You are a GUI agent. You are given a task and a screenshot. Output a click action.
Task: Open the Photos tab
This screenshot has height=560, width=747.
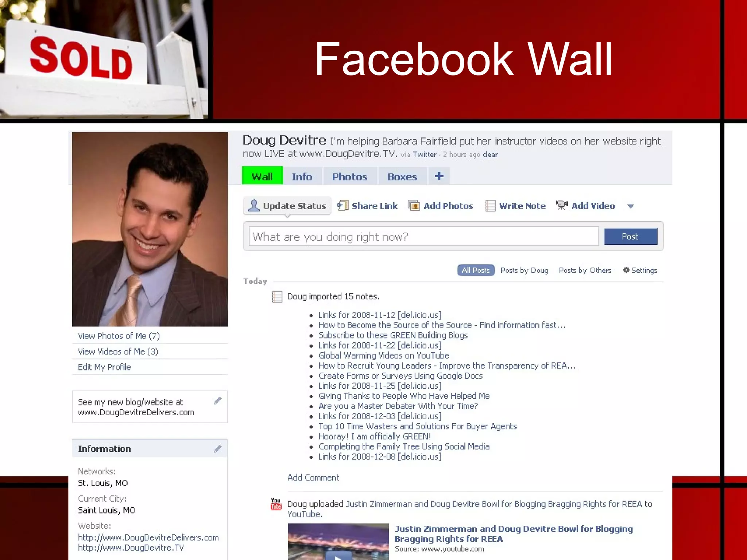pyautogui.click(x=349, y=176)
